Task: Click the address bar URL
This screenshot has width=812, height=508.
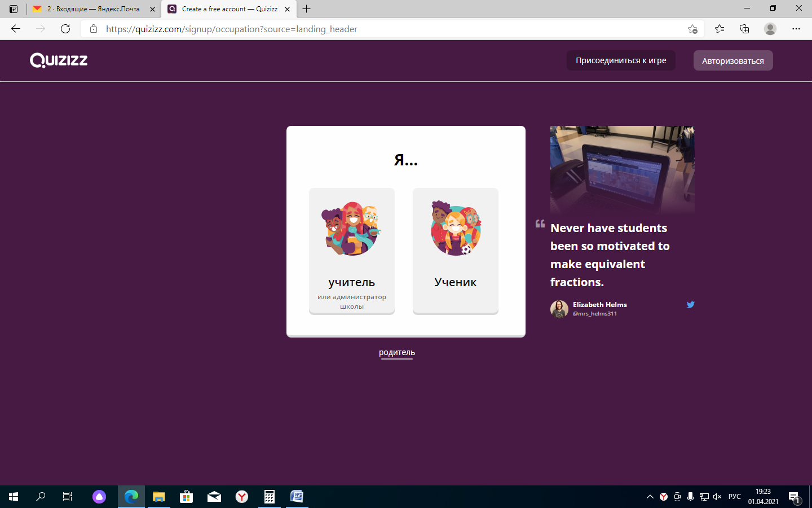Action: (x=232, y=29)
